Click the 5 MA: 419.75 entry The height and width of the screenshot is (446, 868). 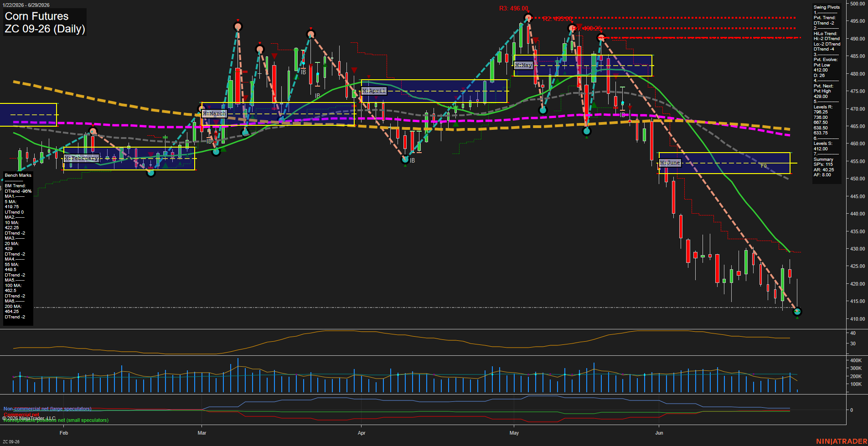(12, 204)
